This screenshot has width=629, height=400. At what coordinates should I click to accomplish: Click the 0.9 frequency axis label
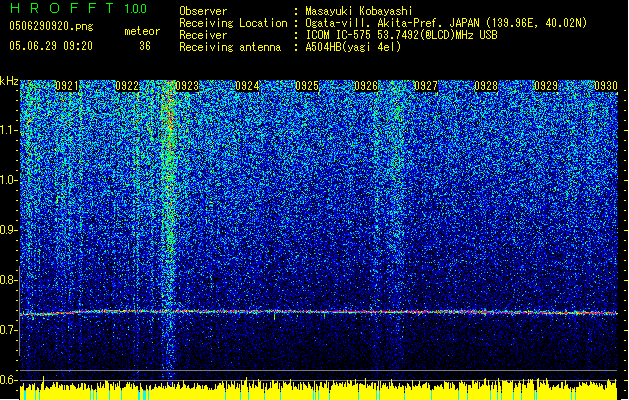click(9, 230)
